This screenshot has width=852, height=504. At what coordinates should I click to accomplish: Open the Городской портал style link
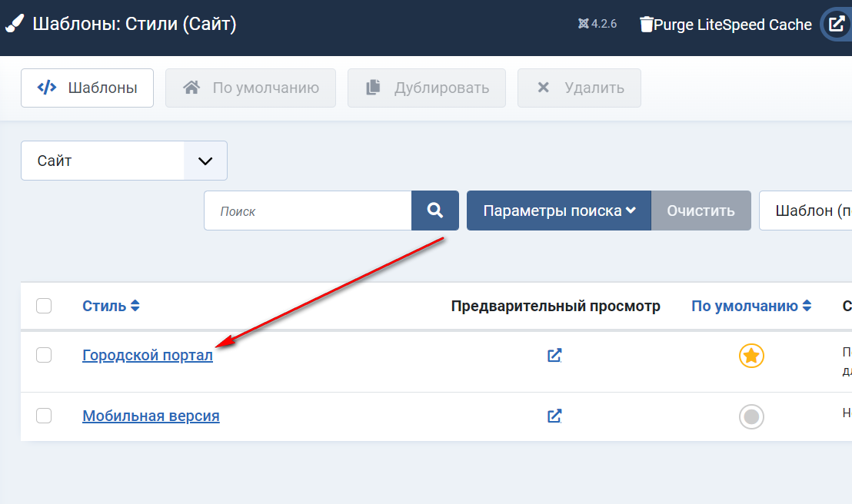pyautogui.click(x=148, y=356)
